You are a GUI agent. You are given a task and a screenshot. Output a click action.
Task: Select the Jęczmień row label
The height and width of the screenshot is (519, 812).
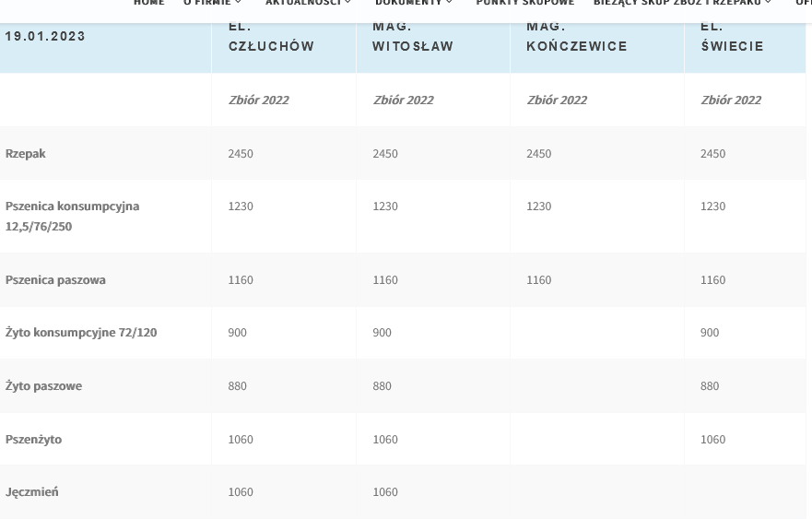[x=31, y=492]
